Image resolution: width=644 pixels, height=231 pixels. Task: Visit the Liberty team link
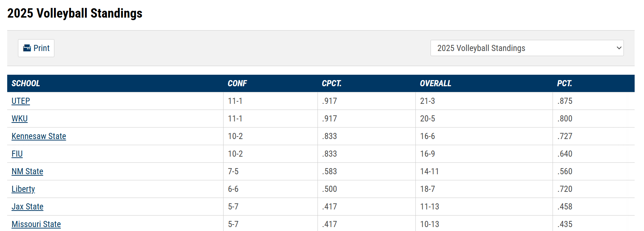pyautogui.click(x=23, y=189)
